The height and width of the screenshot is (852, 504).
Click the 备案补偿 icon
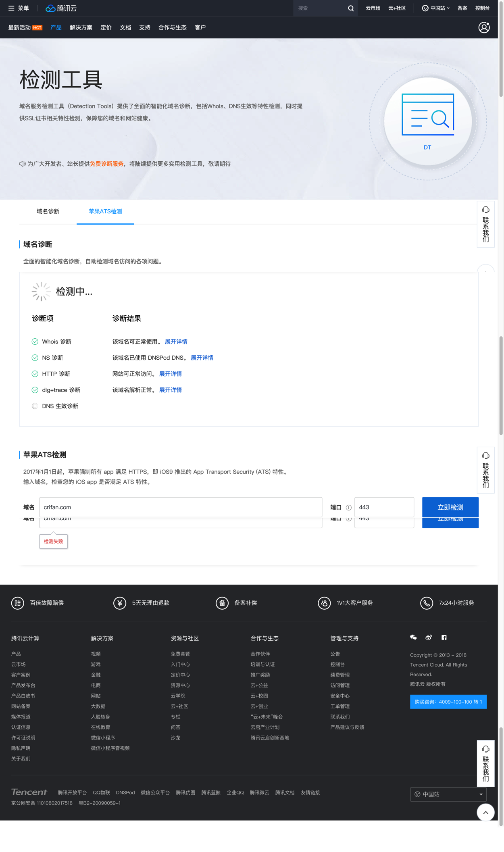click(222, 603)
